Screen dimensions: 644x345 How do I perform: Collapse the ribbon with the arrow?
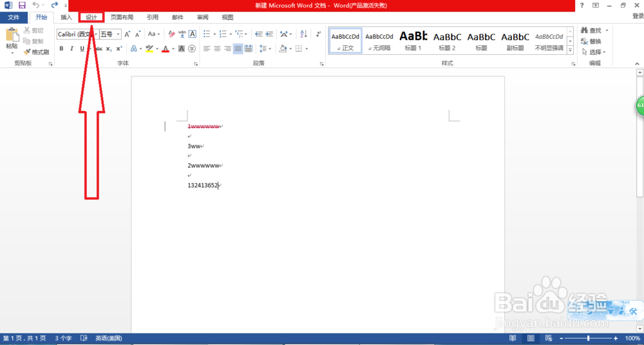pos(637,64)
